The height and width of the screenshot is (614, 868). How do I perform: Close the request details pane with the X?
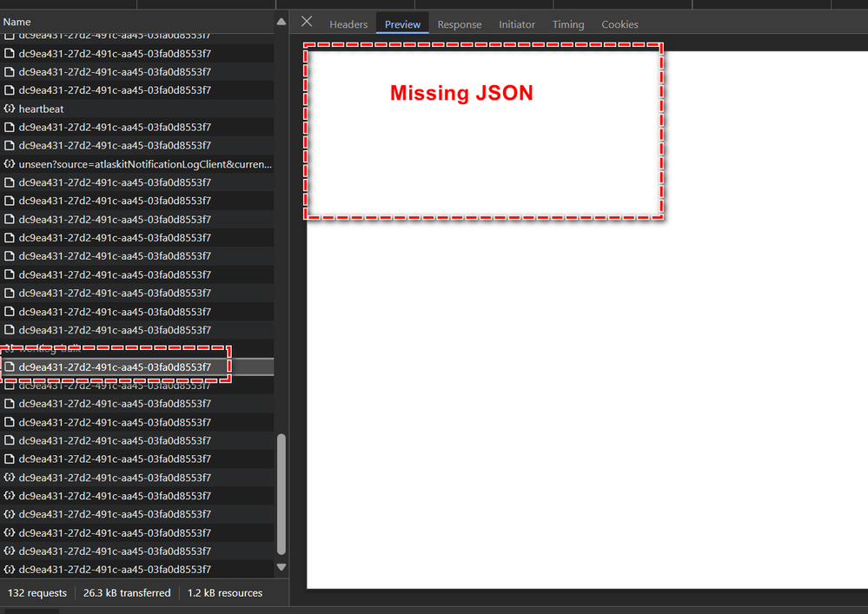click(306, 23)
